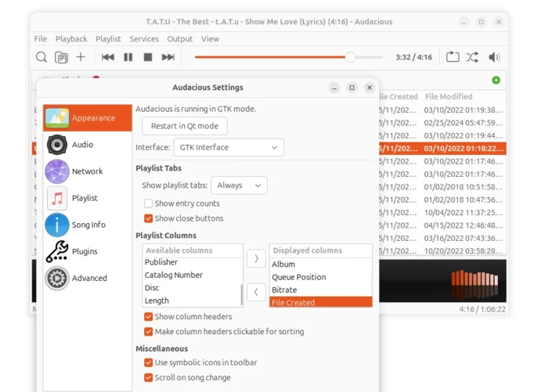Open the Services menu
The width and height of the screenshot is (548, 392).
point(144,39)
